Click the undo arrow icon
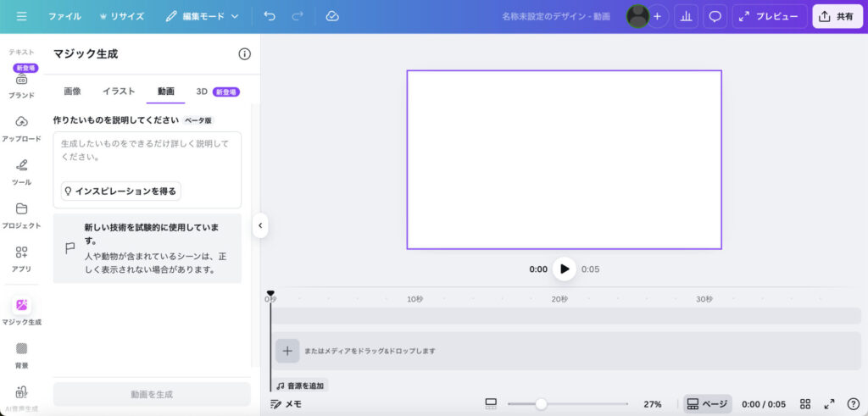 point(270,16)
